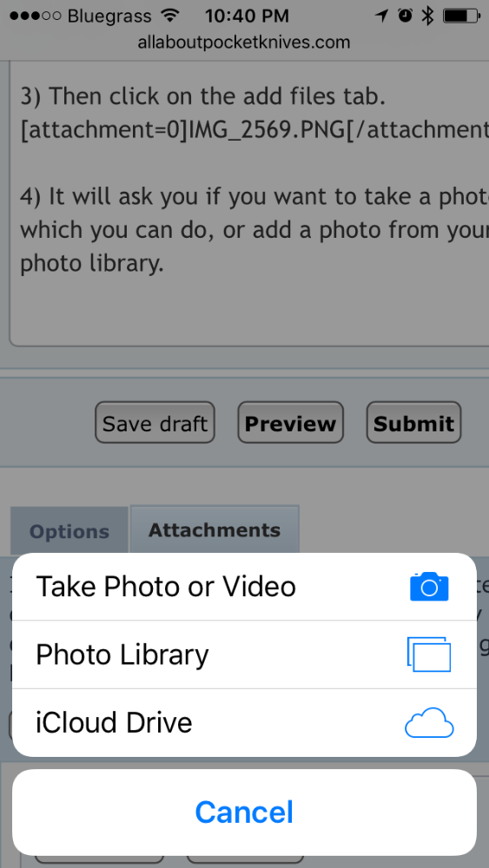Tap inside the message text area
The height and width of the screenshot is (868, 489).
pyautogui.click(x=249, y=205)
